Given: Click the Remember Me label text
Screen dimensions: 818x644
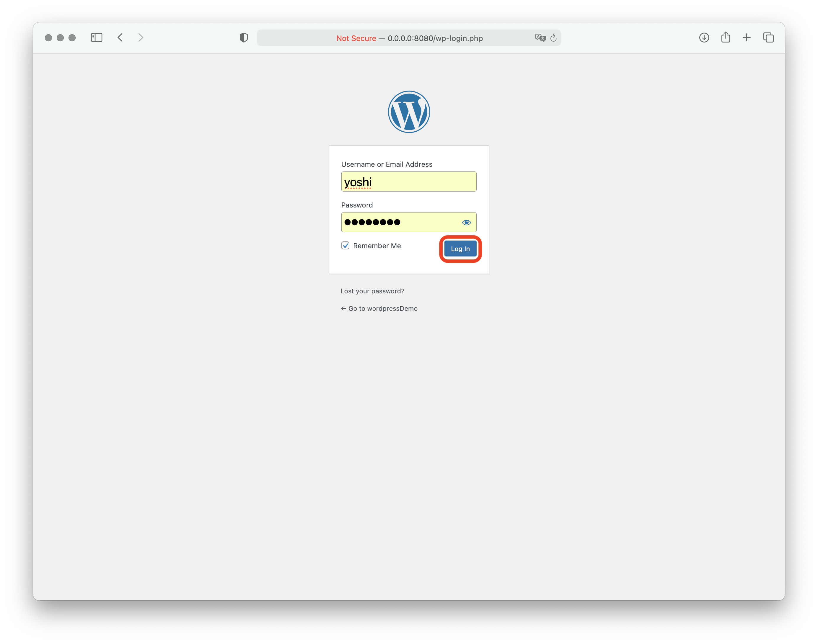Looking at the screenshot, I should click(377, 246).
